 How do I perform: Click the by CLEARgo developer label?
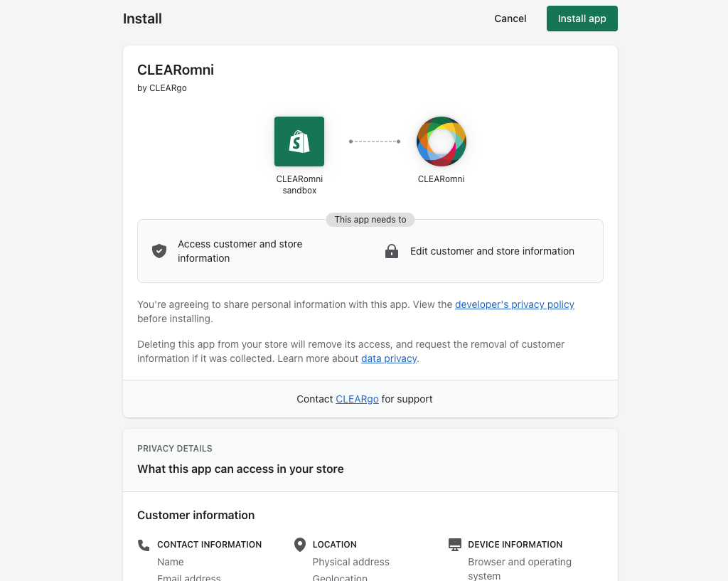coord(161,87)
